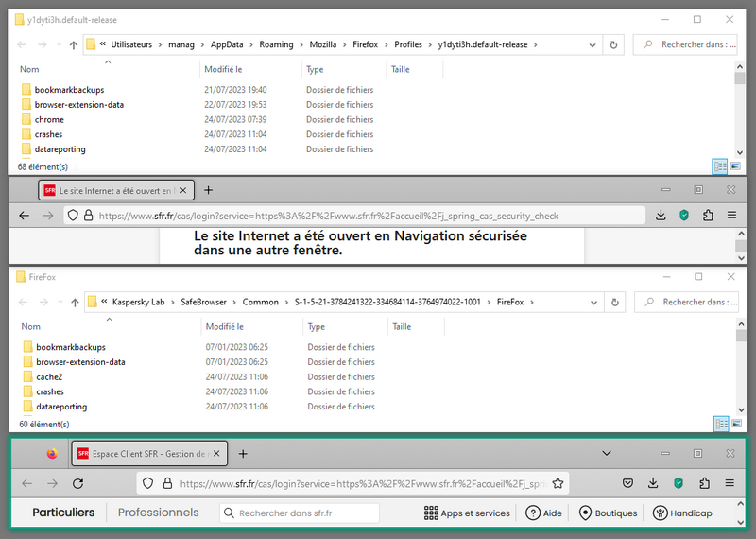Open new tab in secured Firefox window
Viewport: 756px width, 539px height.
tap(243, 454)
